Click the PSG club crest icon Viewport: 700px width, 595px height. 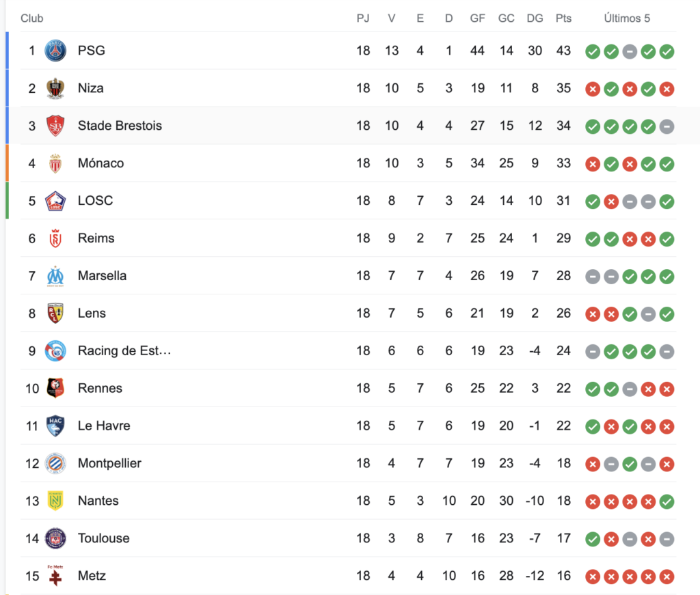[x=55, y=51]
